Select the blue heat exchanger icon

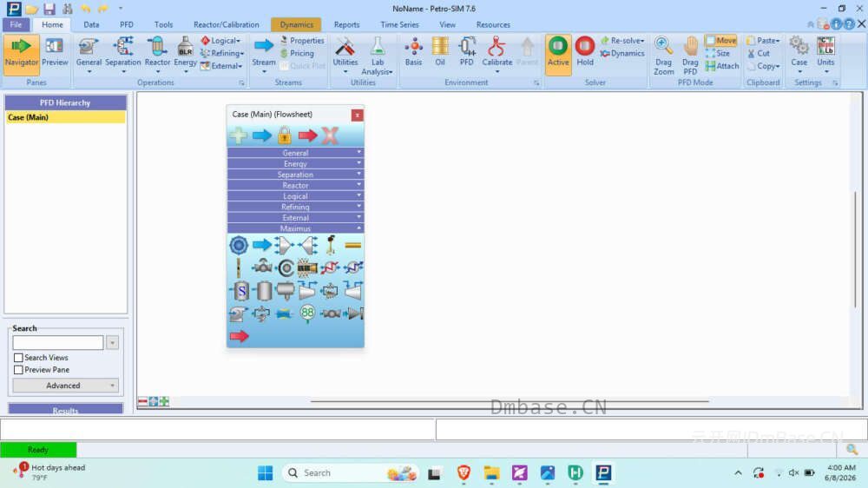(352, 267)
